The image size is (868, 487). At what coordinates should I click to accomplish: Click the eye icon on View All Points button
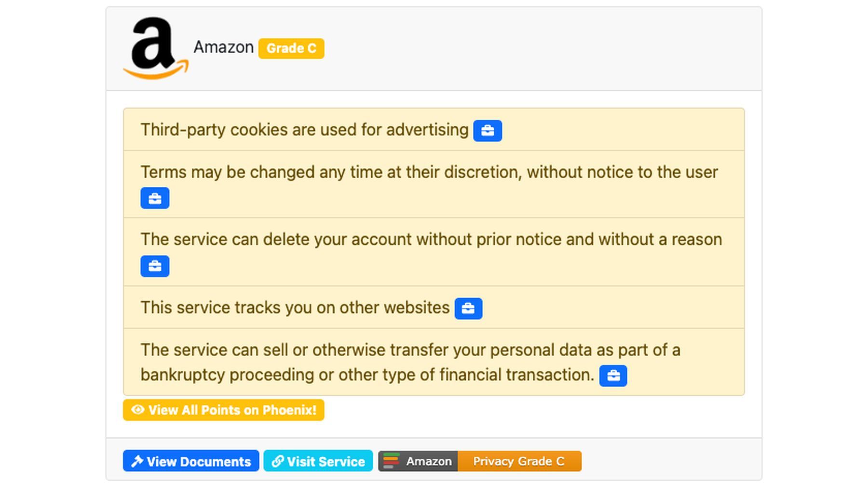click(x=137, y=410)
